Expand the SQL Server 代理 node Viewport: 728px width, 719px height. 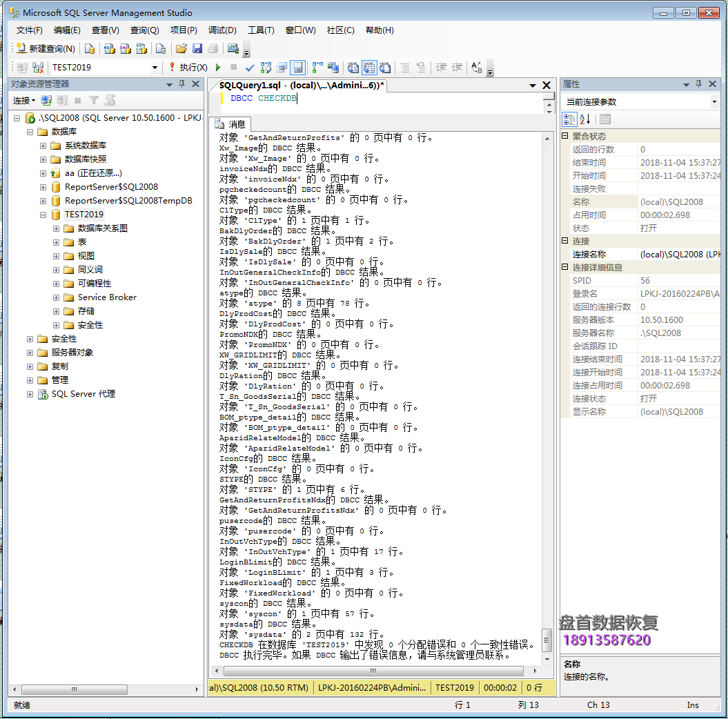click(30, 394)
